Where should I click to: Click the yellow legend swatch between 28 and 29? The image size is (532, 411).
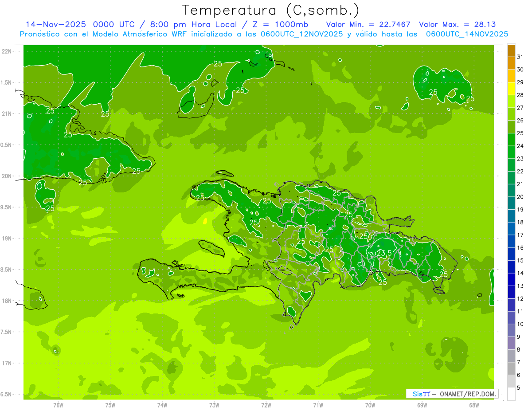point(511,89)
